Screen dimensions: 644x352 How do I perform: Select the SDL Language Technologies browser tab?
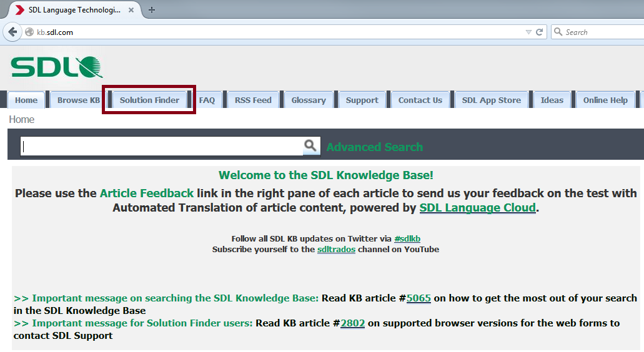(74, 10)
